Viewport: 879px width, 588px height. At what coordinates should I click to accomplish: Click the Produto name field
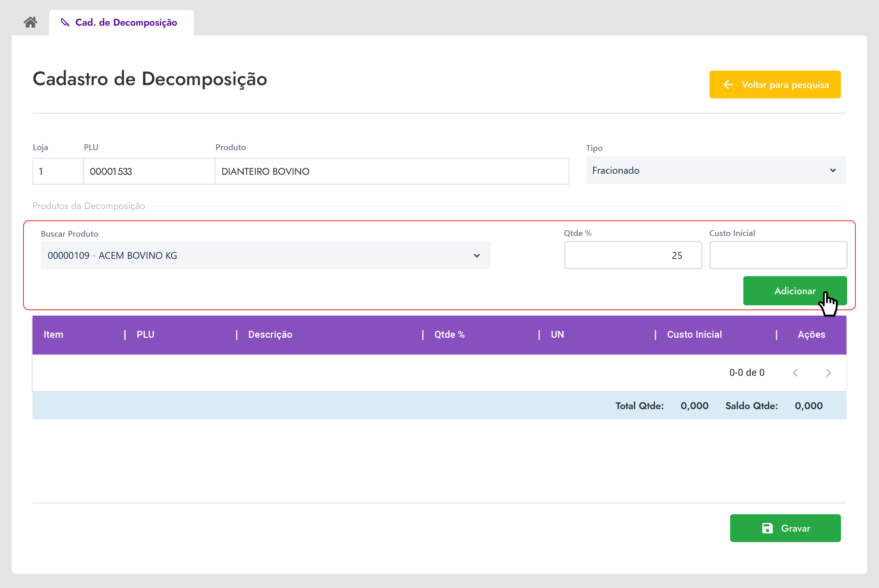(x=391, y=171)
